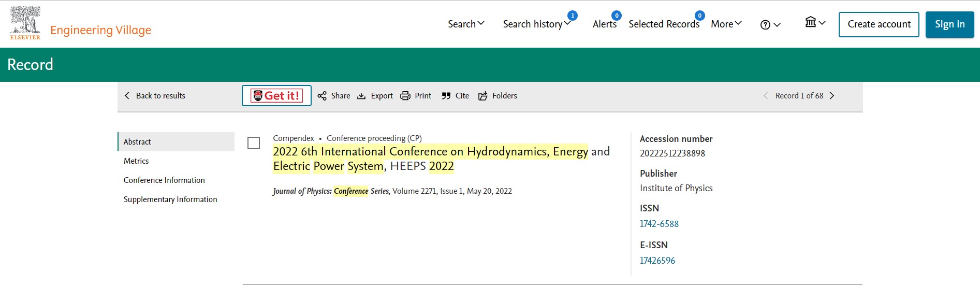Click the Record 1 of 68 text
980x286 pixels.
(799, 96)
